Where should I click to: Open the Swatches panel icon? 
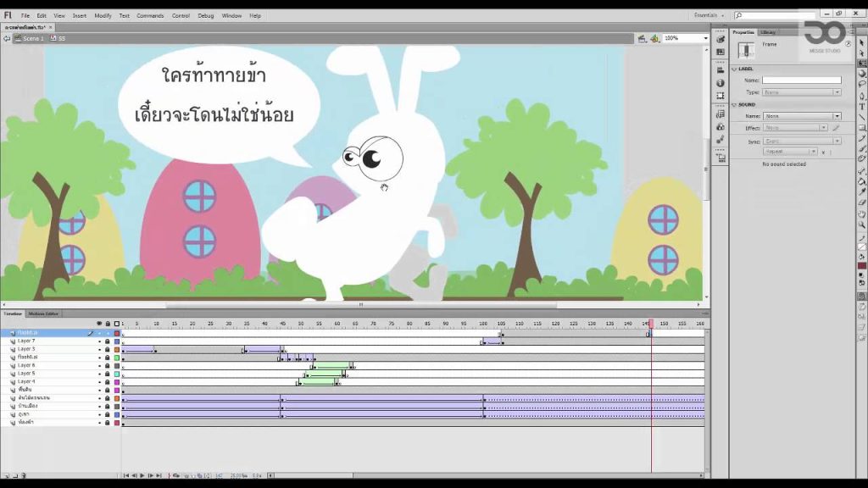coord(721,52)
